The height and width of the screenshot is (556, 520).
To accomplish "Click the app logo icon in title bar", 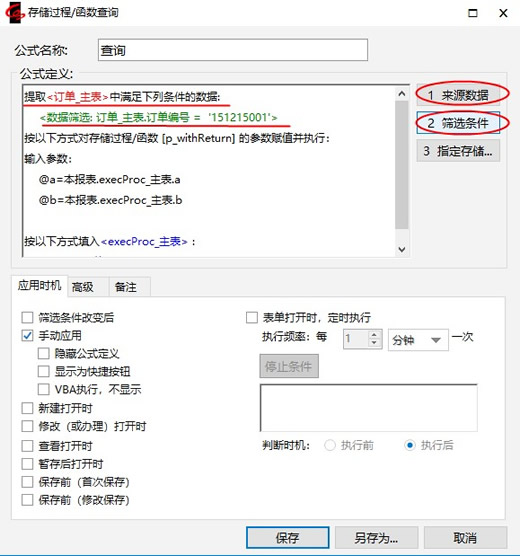I will point(15,13).
